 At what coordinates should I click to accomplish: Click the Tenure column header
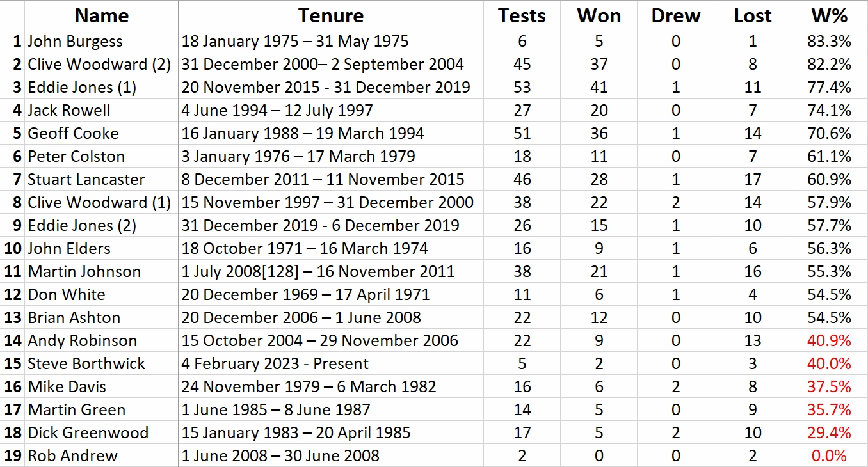pos(330,15)
